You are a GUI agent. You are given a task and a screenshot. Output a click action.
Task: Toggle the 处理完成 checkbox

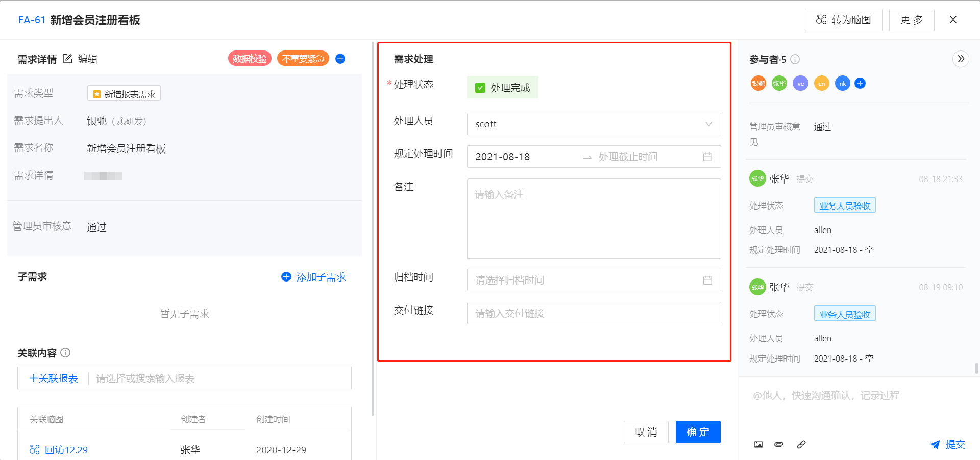[x=480, y=88]
